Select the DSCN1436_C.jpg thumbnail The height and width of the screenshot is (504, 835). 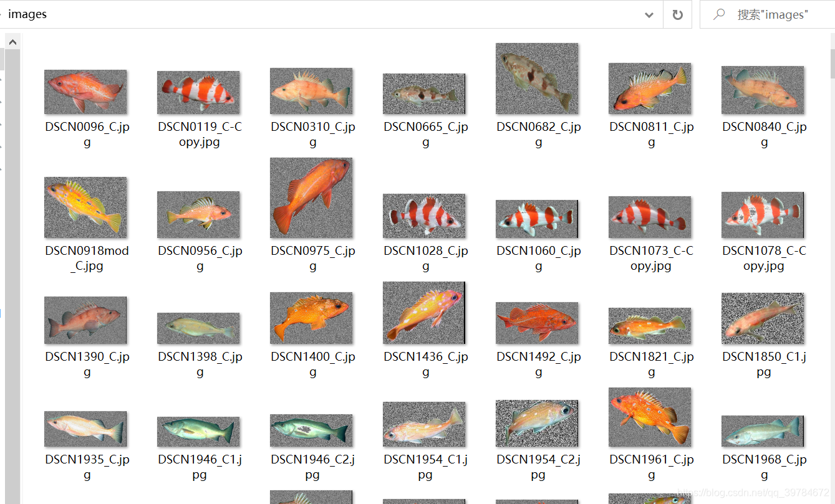coord(424,313)
